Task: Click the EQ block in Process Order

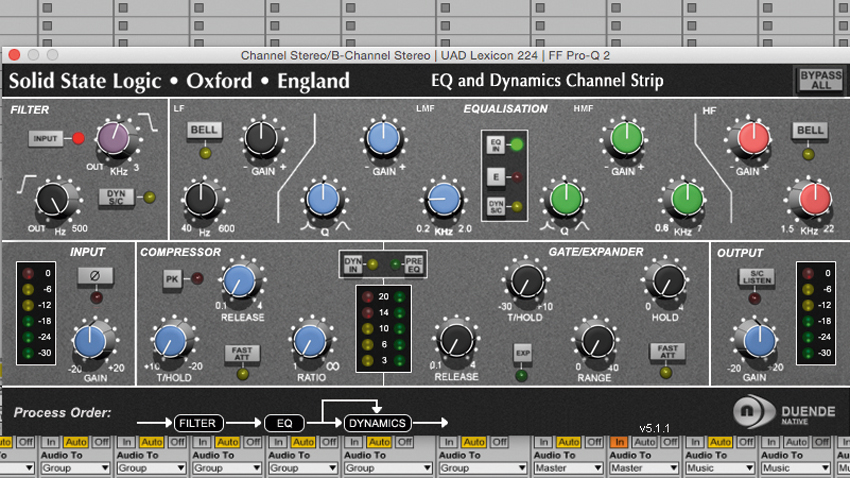Action: point(285,423)
